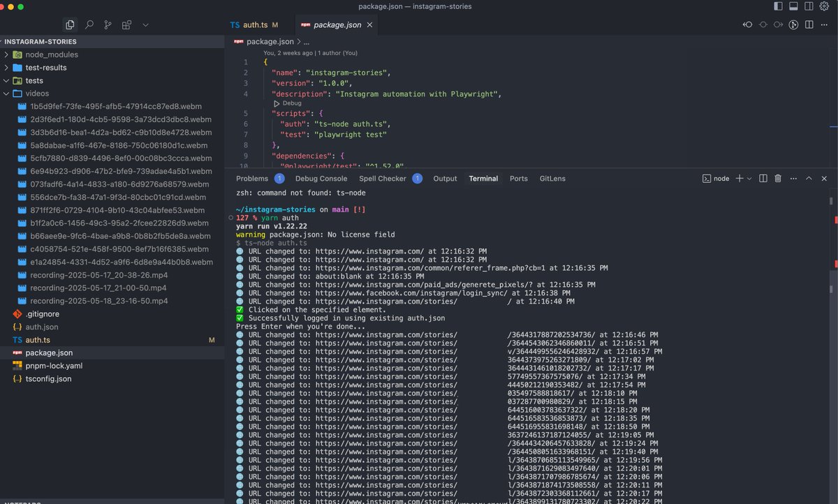Open the Spell Checker panel tab
838x504 pixels.
[383, 179]
